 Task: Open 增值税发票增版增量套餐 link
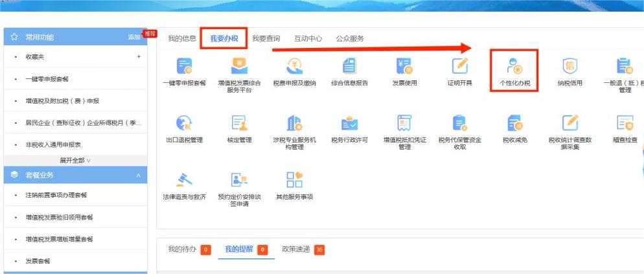point(59,239)
